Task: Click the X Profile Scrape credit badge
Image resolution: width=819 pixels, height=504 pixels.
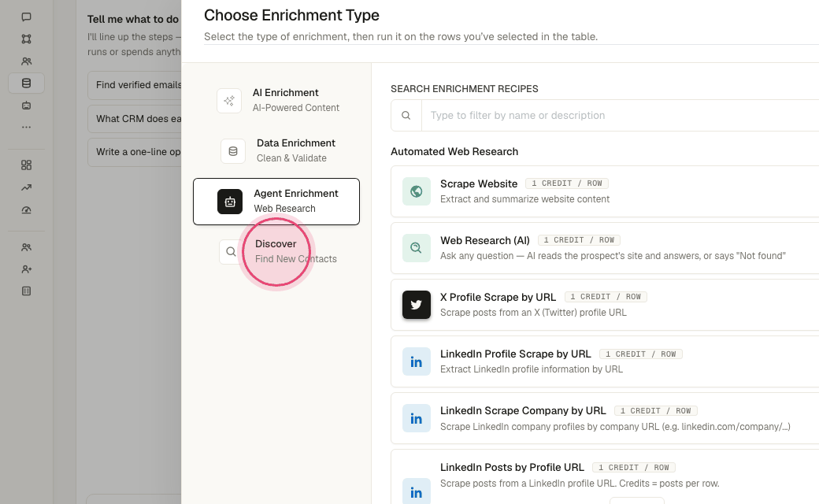Action: 606,297
